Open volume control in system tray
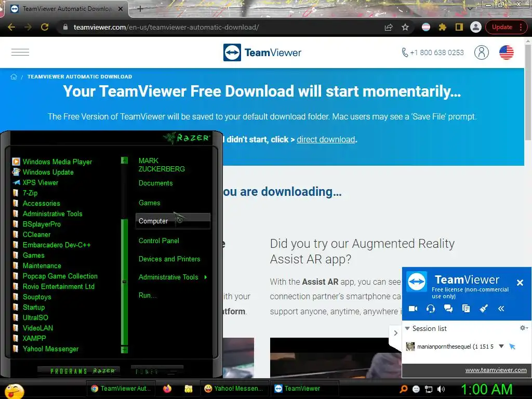 click(x=441, y=389)
